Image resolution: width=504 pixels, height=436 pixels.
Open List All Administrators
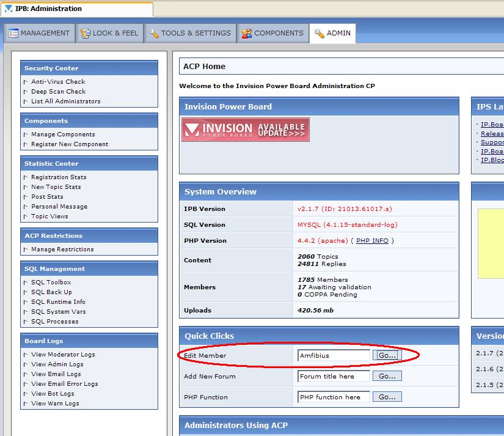coord(66,102)
